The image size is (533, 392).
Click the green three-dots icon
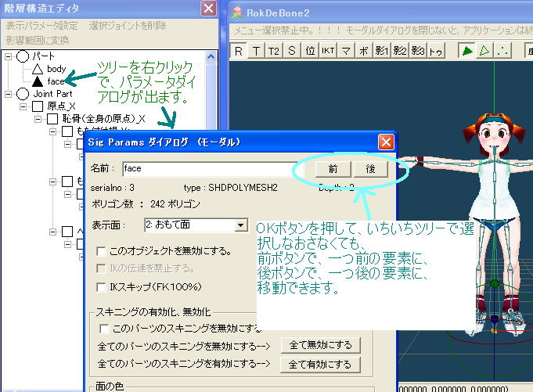click(x=503, y=52)
